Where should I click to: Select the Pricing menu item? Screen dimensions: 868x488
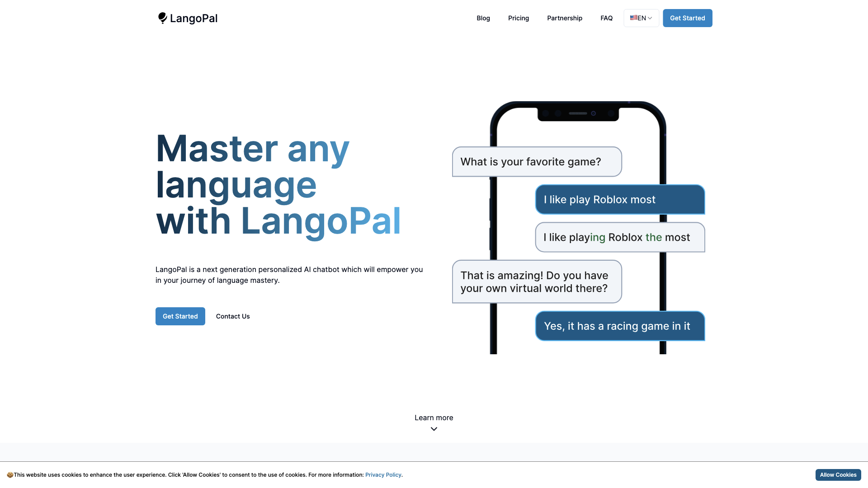[x=518, y=18]
